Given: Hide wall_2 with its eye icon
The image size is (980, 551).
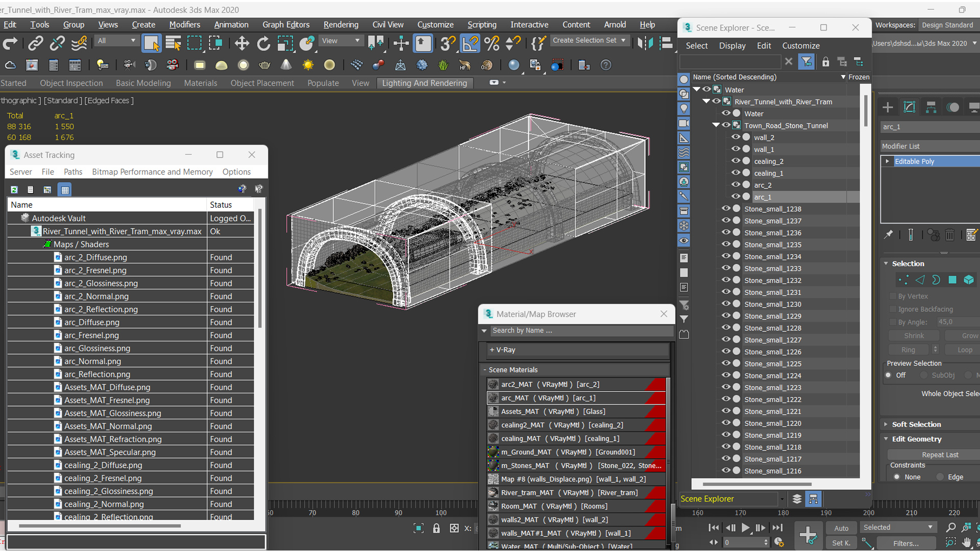Looking at the screenshot, I should (x=736, y=137).
